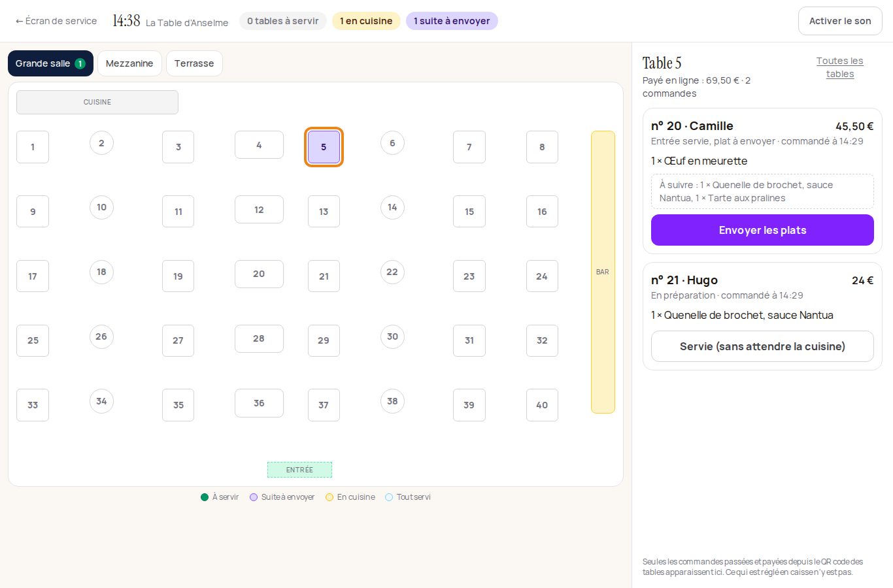The height and width of the screenshot is (588, 893).
Task: Select the Grande salle tab
Action: click(50, 63)
